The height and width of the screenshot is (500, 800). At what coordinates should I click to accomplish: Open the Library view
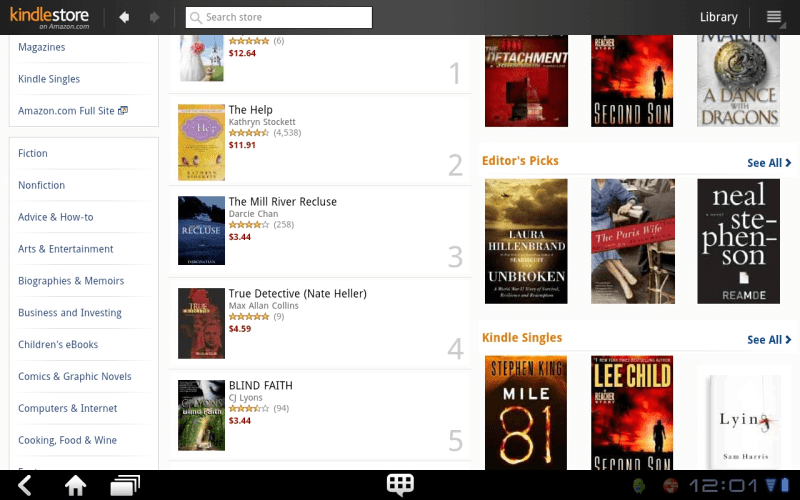(x=718, y=17)
